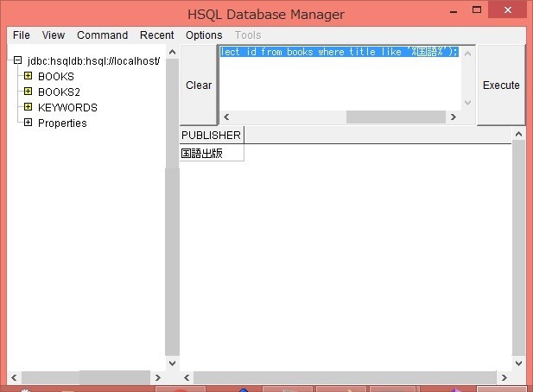Select the KEYWORDS tree item
The height and width of the screenshot is (392, 533).
click(67, 108)
